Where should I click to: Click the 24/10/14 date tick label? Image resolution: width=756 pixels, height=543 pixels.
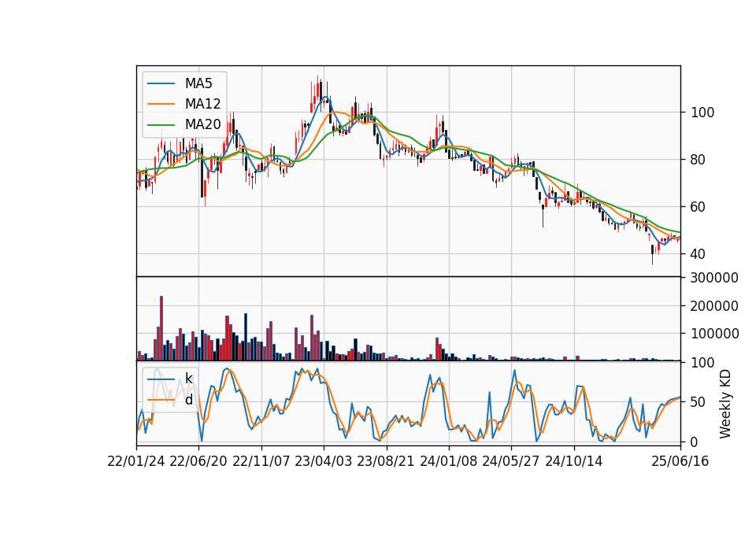click(574, 461)
